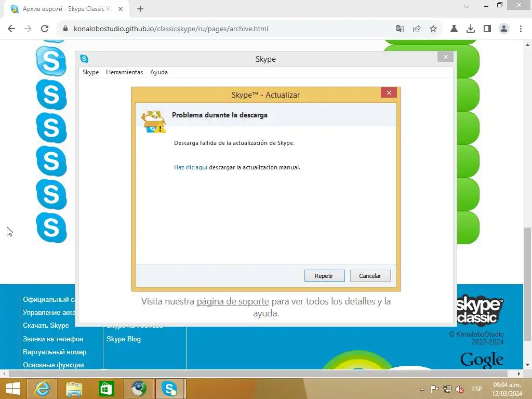Open the network status tray icon
The height and width of the screenshot is (399, 532).
447,389
